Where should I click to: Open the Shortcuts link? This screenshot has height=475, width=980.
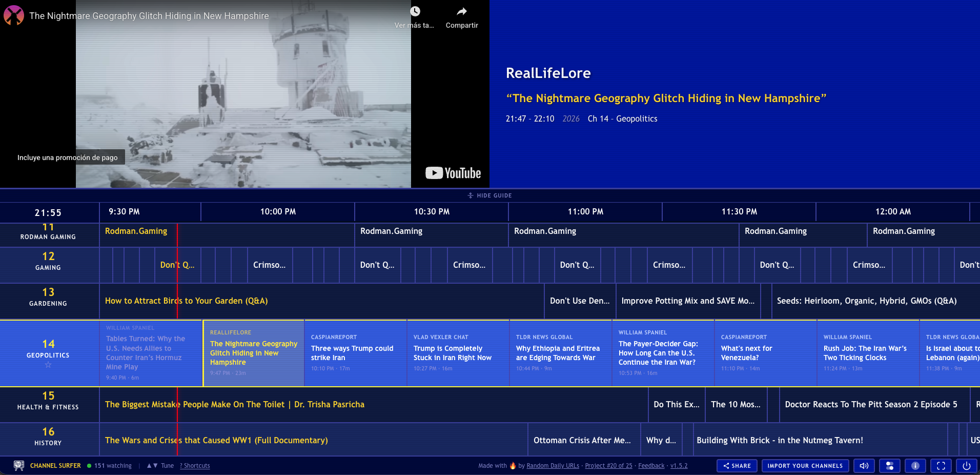tap(195, 466)
